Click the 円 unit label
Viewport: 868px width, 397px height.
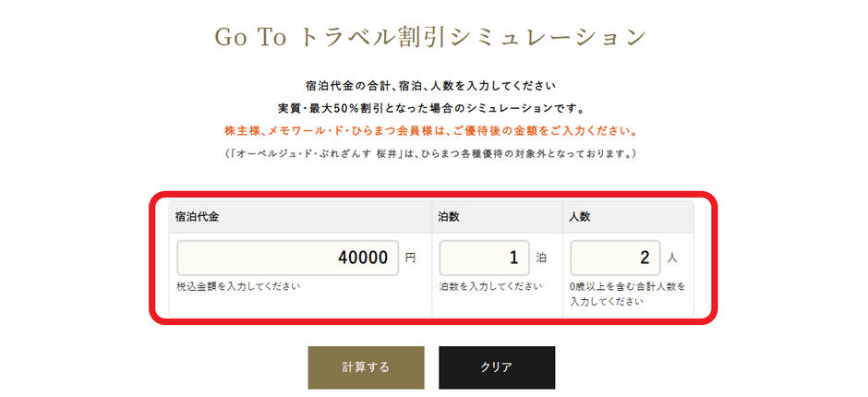pos(411,259)
